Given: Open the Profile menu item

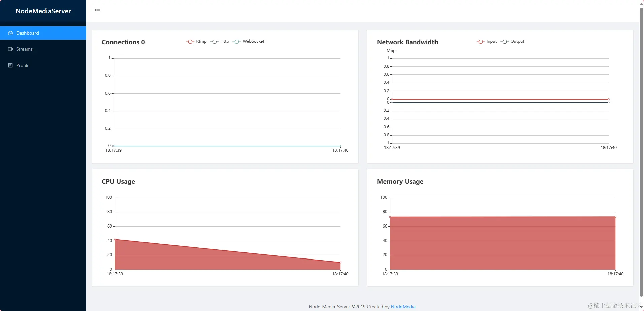Looking at the screenshot, I should click(x=43, y=65).
